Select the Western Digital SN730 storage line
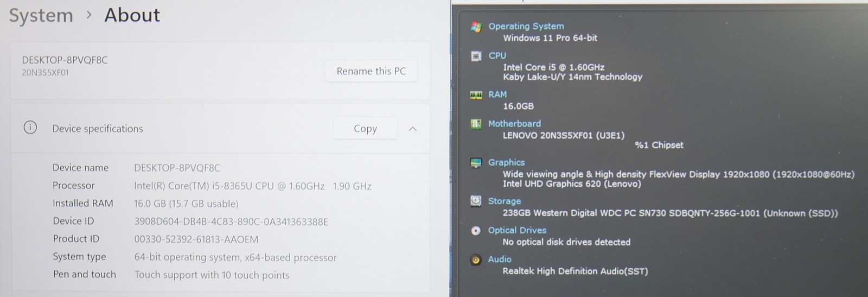Screen dimensions: 868x297 [x=670, y=213]
